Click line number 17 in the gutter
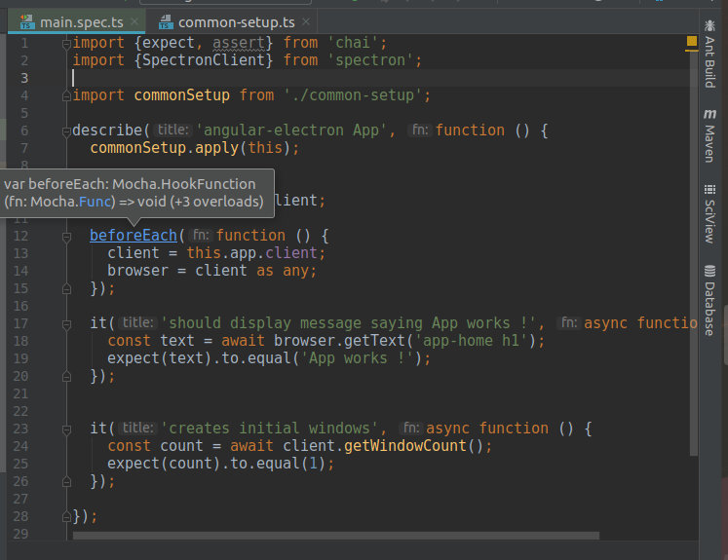 (20, 323)
